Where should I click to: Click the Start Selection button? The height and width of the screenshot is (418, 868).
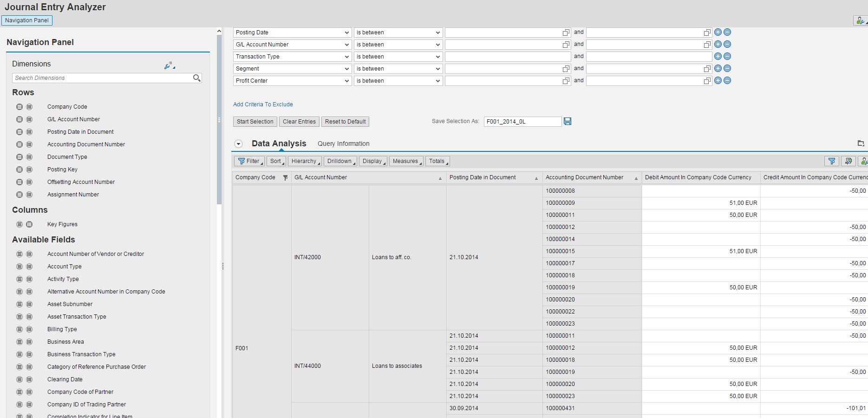click(255, 122)
